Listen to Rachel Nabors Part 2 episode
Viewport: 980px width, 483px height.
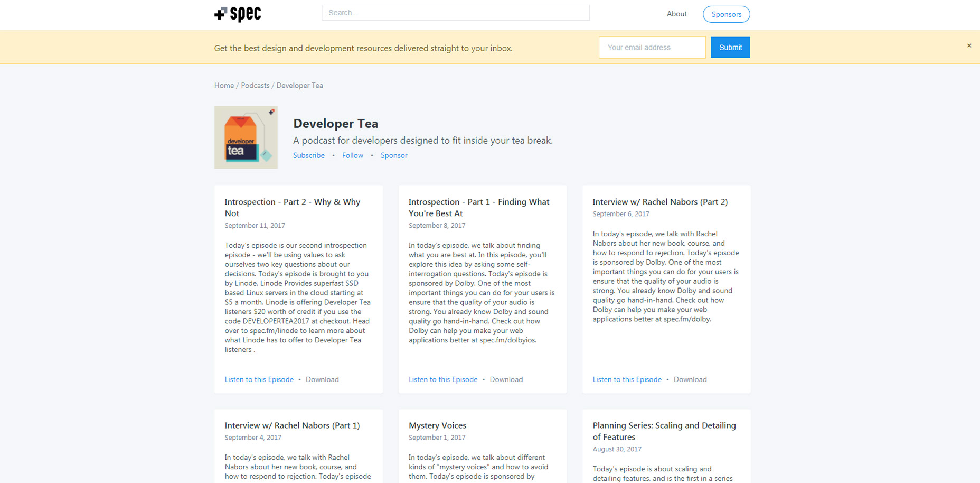(x=627, y=379)
